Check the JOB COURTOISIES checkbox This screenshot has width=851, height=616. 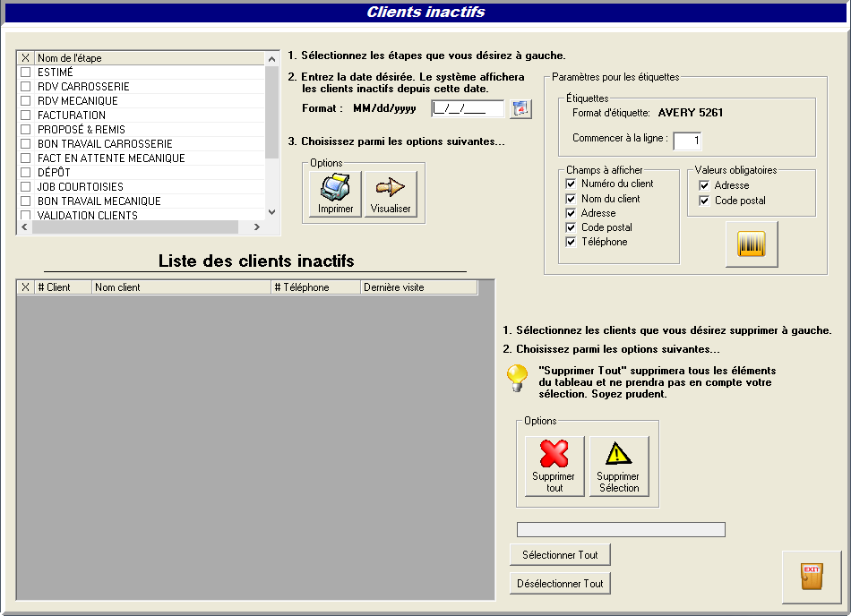pos(25,186)
